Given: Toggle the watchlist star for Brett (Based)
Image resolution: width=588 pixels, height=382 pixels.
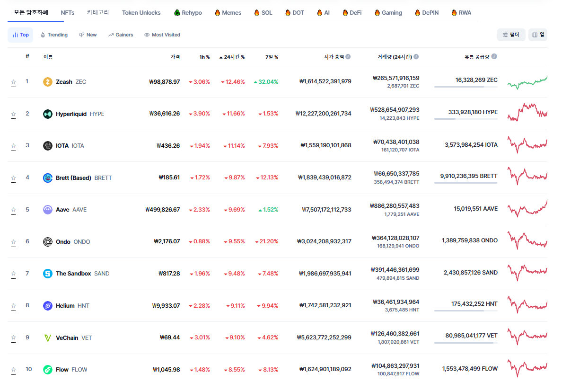Looking at the screenshot, I should [x=14, y=178].
